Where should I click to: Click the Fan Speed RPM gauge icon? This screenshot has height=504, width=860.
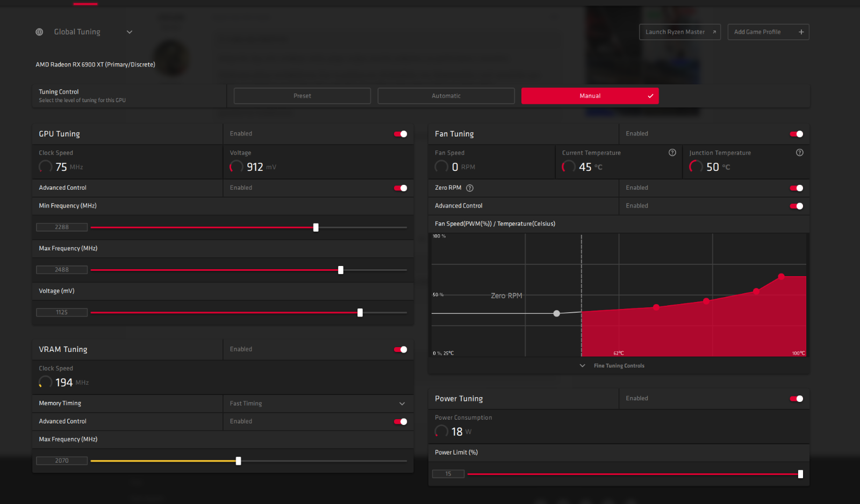point(442,167)
